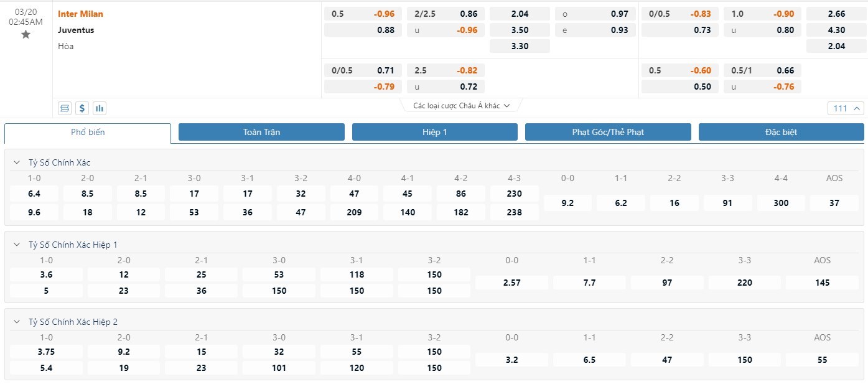This screenshot has height=384, width=868.
Task: Pick the 9.6 correct score odds
Action: tap(34, 212)
